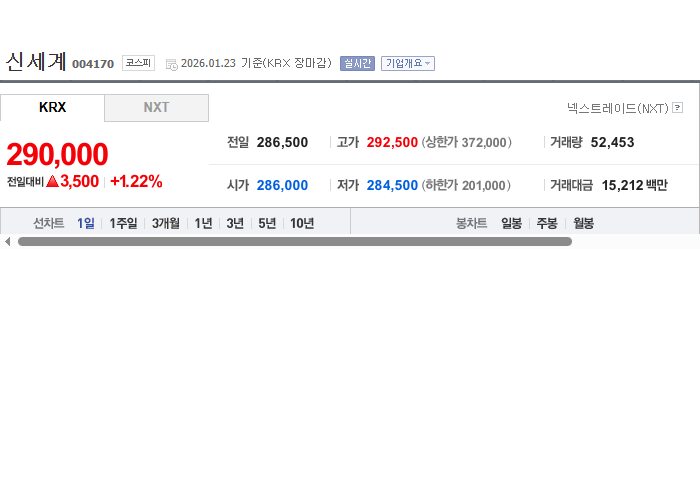
Task: Click the stock code 004170
Action: pyautogui.click(x=93, y=64)
